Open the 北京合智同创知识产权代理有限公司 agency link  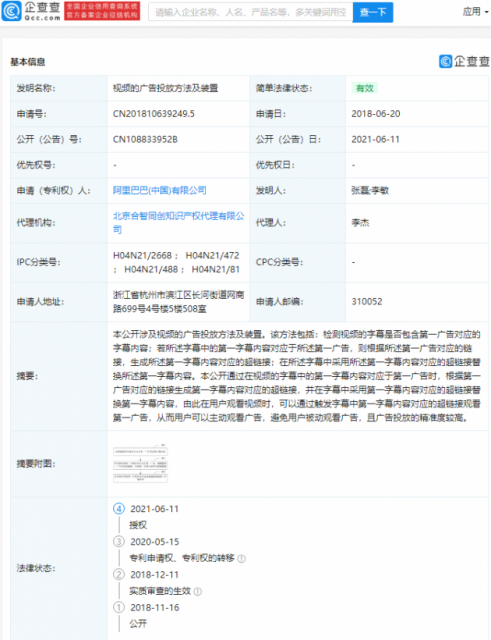[x=178, y=222]
